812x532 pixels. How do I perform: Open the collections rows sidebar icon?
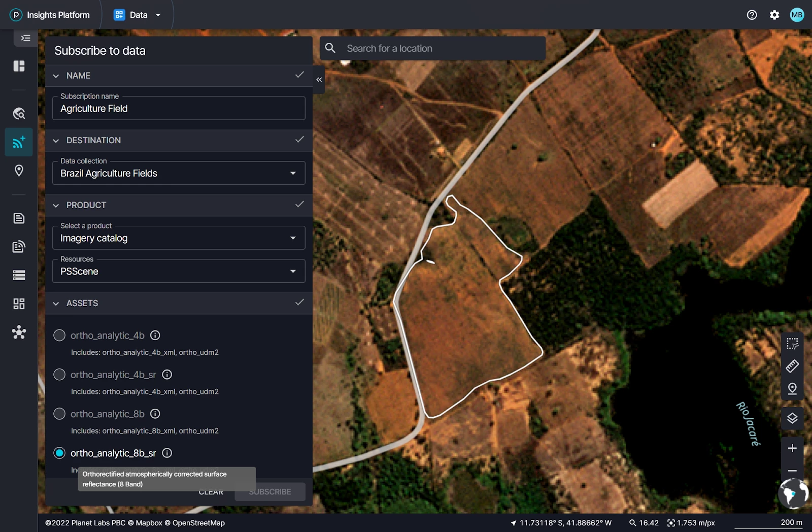coord(19,275)
